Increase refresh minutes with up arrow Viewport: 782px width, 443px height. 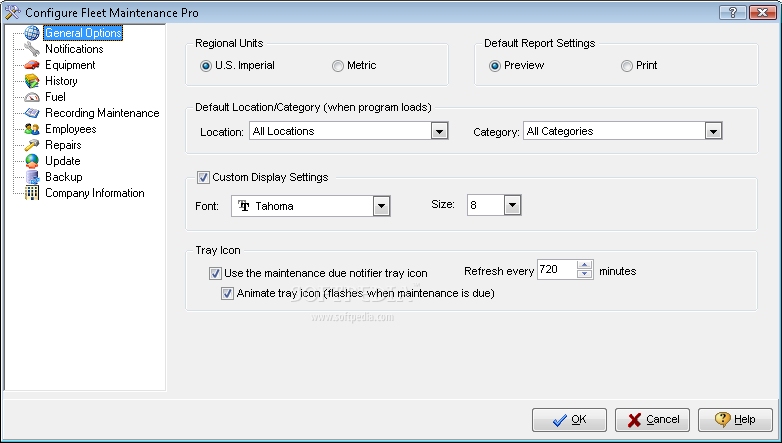click(x=585, y=265)
